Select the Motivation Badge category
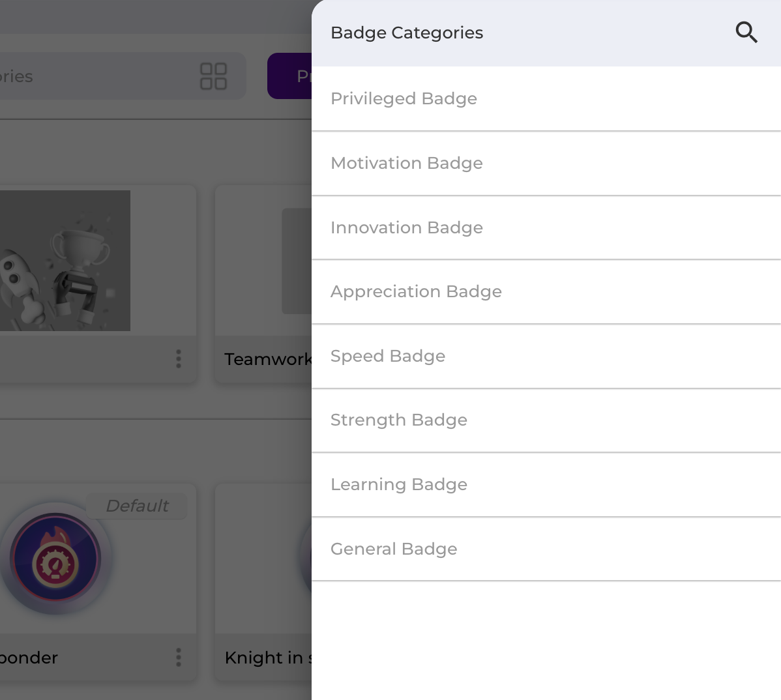Viewport: 781px width, 700px height. coord(406,163)
